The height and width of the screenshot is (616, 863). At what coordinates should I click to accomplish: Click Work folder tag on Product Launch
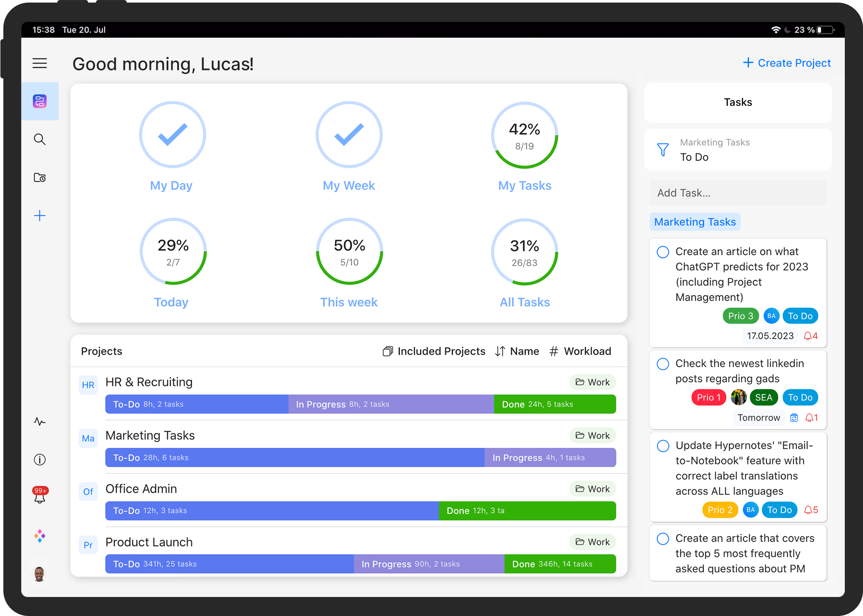pyautogui.click(x=593, y=542)
